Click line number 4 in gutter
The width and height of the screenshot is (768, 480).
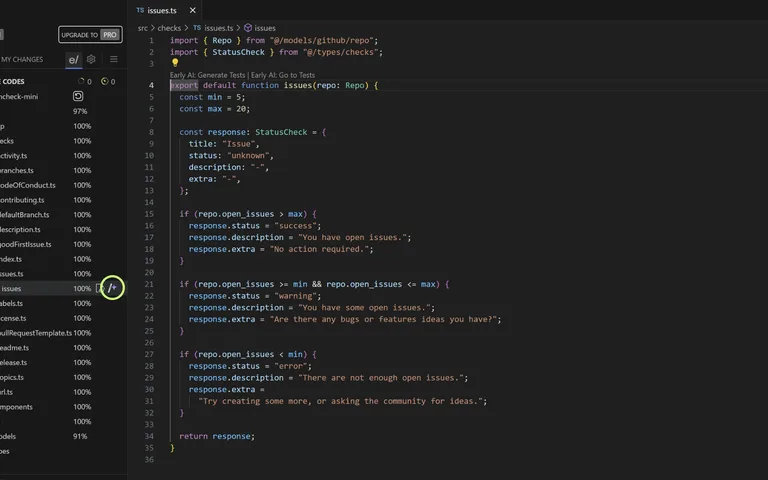[x=151, y=85]
